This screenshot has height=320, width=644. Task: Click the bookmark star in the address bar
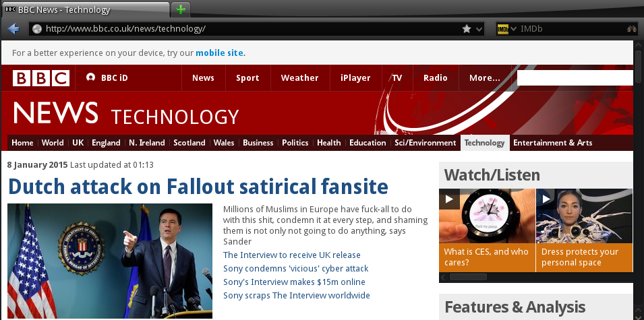pyautogui.click(x=467, y=29)
